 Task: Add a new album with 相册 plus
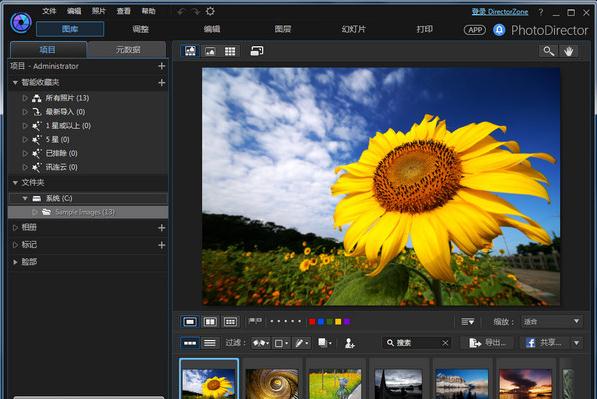[161, 228]
